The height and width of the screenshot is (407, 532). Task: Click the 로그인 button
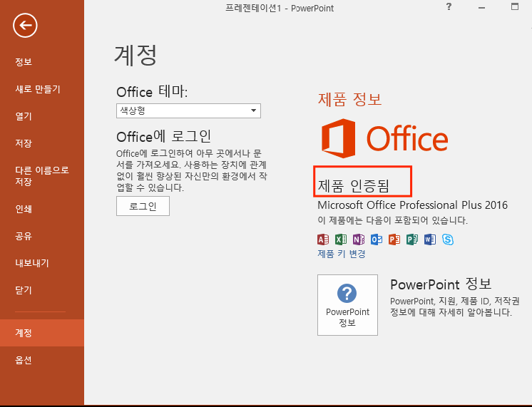143,206
